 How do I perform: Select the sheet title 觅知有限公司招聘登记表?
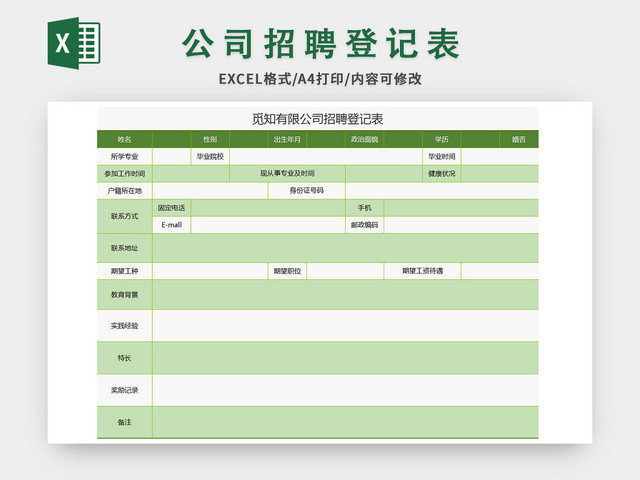(318, 119)
